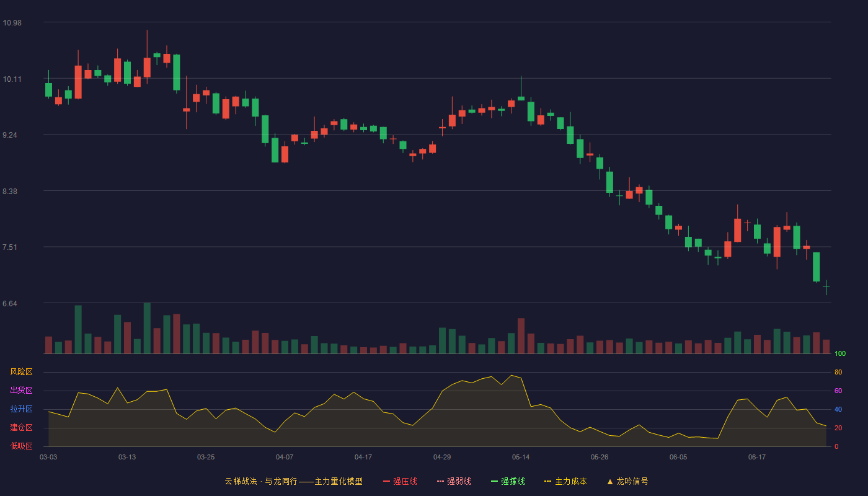Click the 06-17 date label
Viewport: 868px width, 496px height.
point(757,457)
